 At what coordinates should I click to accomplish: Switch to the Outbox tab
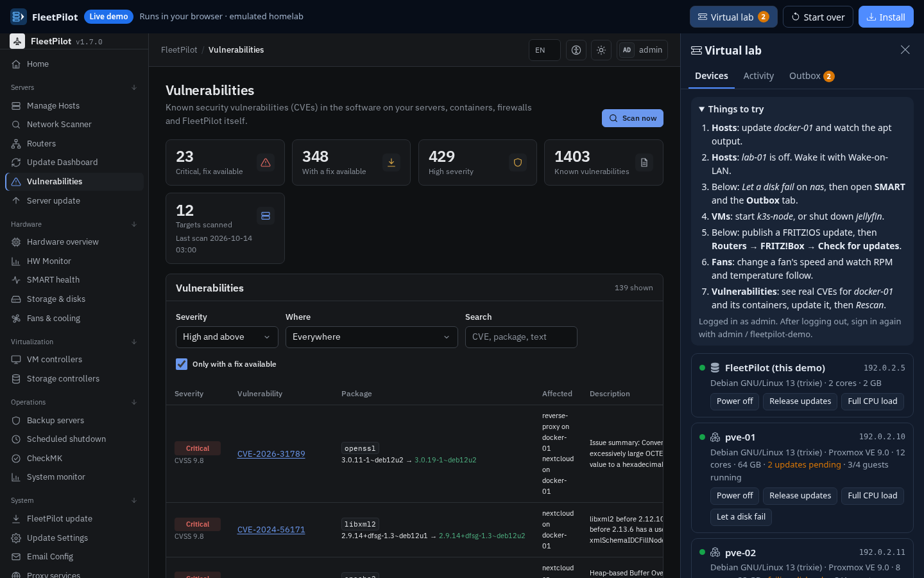tap(812, 76)
